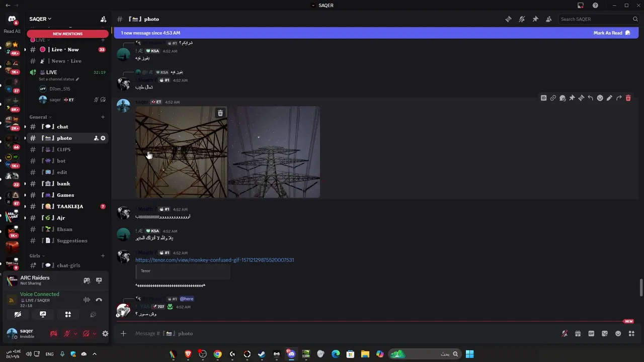
Task: Forward the hovered message
Action: pyautogui.click(x=619, y=98)
